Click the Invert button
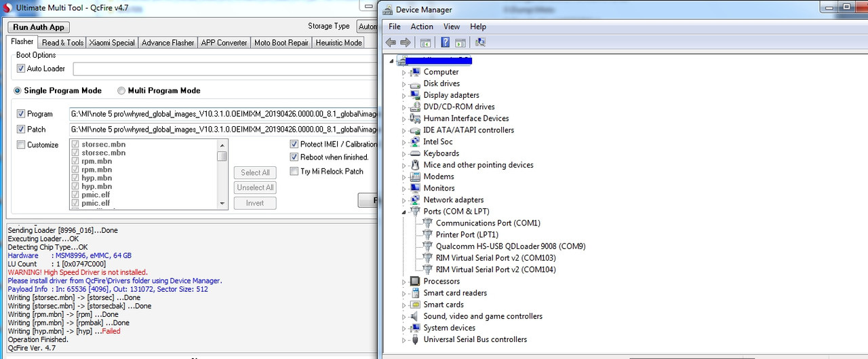This screenshot has height=359, width=868. (x=255, y=203)
